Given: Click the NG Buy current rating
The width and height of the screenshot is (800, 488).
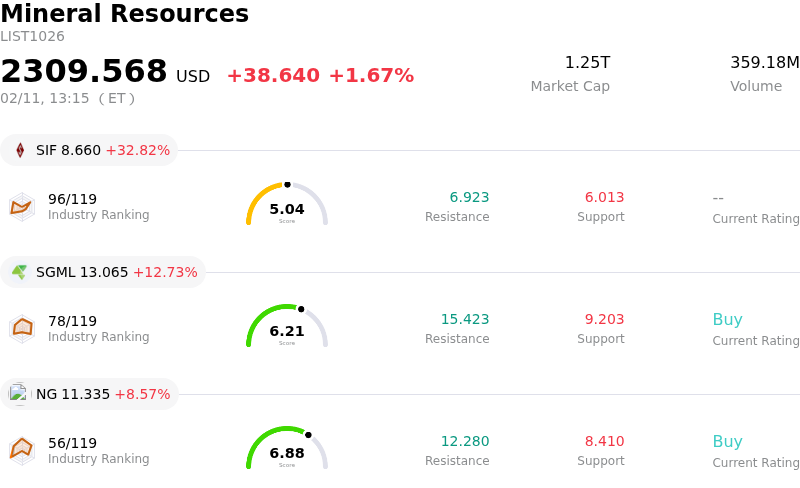Looking at the screenshot, I should [x=727, y=442].
